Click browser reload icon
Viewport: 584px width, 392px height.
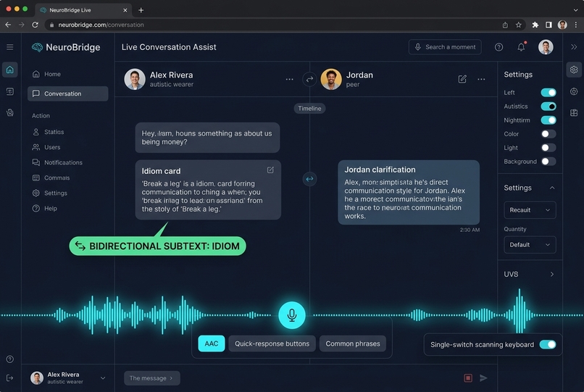(x=35, y=25)
